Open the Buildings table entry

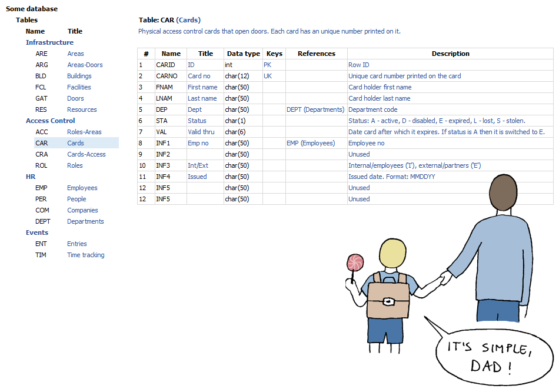pos(79,76)
